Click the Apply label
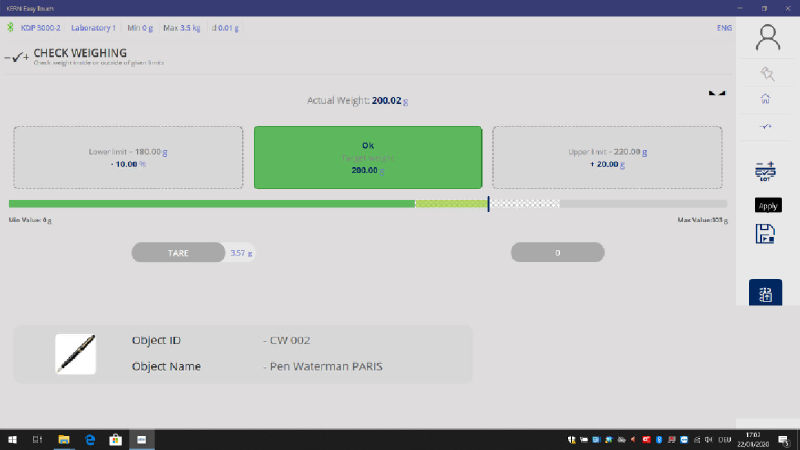The height and width of the screenshot is (450, 800). click(x=767, y=205)
